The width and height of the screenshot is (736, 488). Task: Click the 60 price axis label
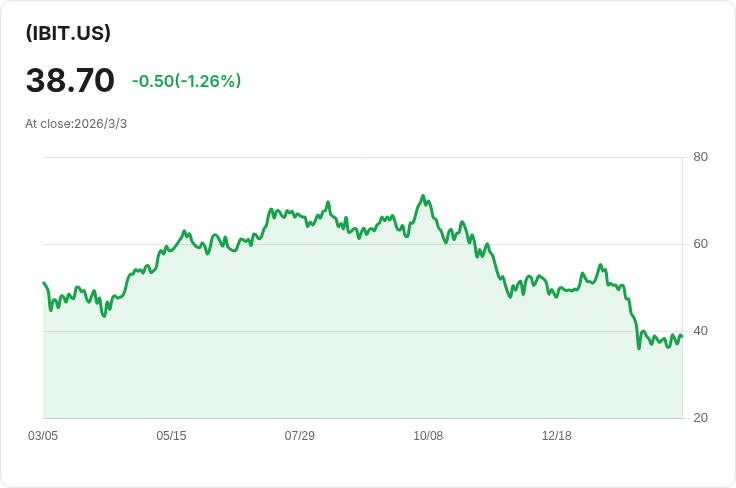click(x=700, y=244)
